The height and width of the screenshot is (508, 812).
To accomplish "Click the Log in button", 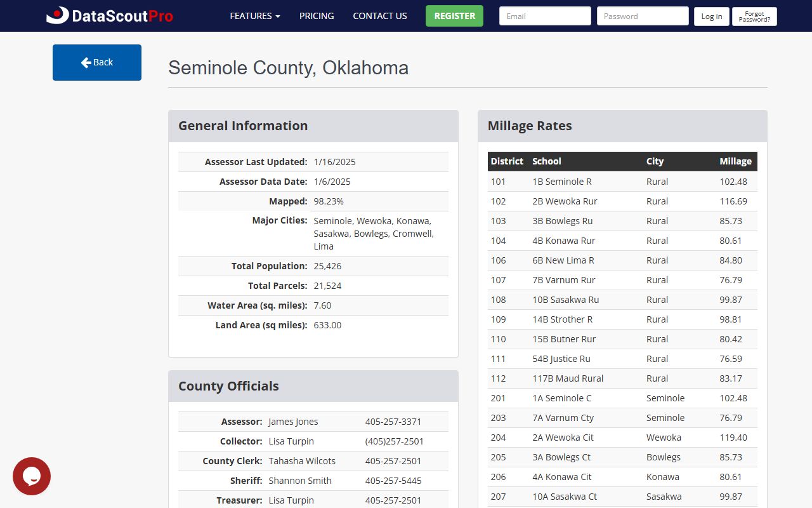I will tap(712, 17).
